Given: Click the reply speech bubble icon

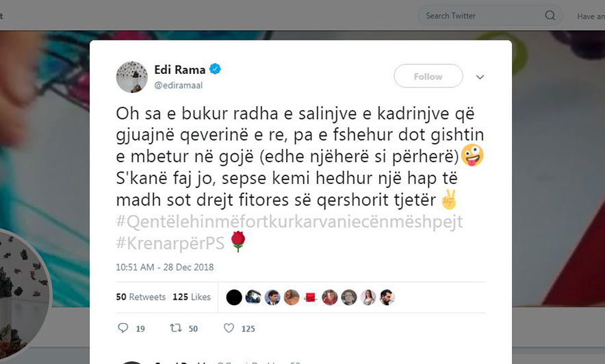Looking at the screenshot, I should [123, 328].
